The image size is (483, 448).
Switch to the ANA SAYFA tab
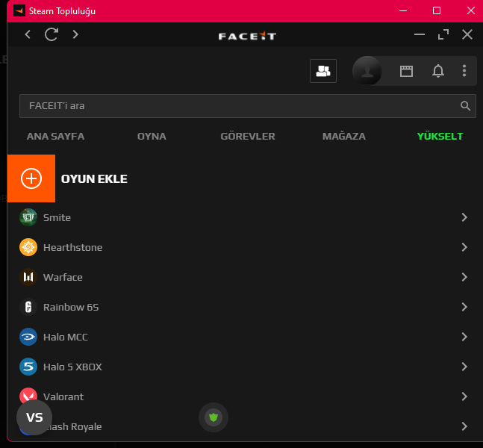click(55, 136)
